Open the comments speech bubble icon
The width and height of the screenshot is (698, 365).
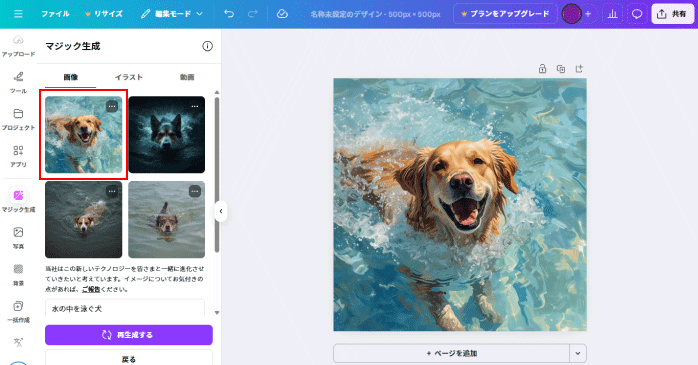click(x=637, y=14)
